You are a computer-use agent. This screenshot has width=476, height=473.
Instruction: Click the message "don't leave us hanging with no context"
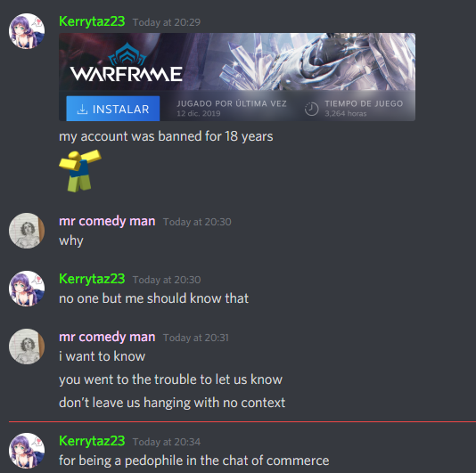click(x=172, y=403)
